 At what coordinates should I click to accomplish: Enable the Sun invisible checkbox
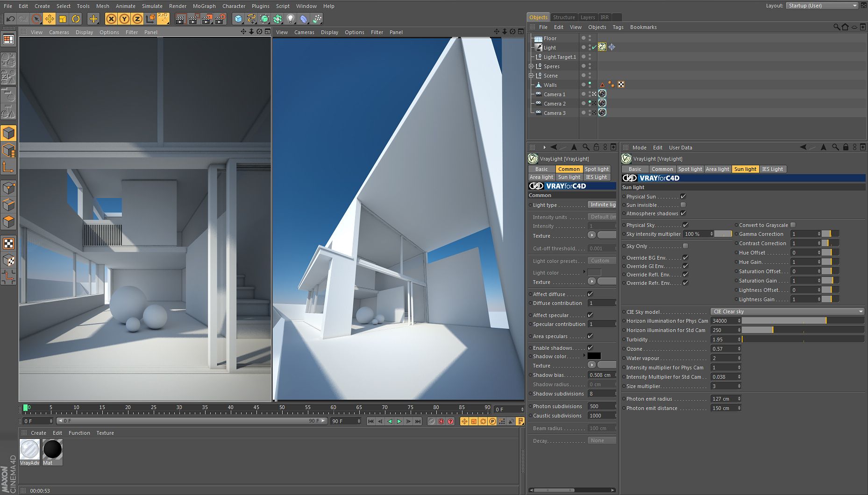click(x=683, y=205)
